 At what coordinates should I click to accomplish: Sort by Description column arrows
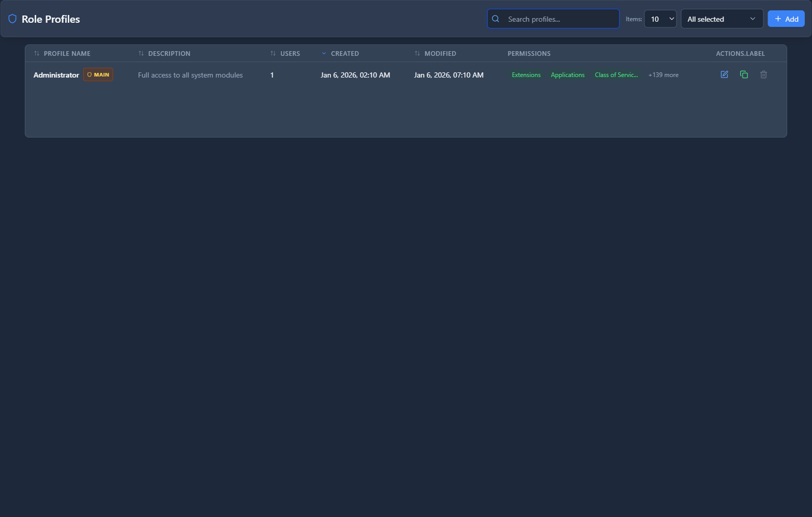[x=141, y=54]
